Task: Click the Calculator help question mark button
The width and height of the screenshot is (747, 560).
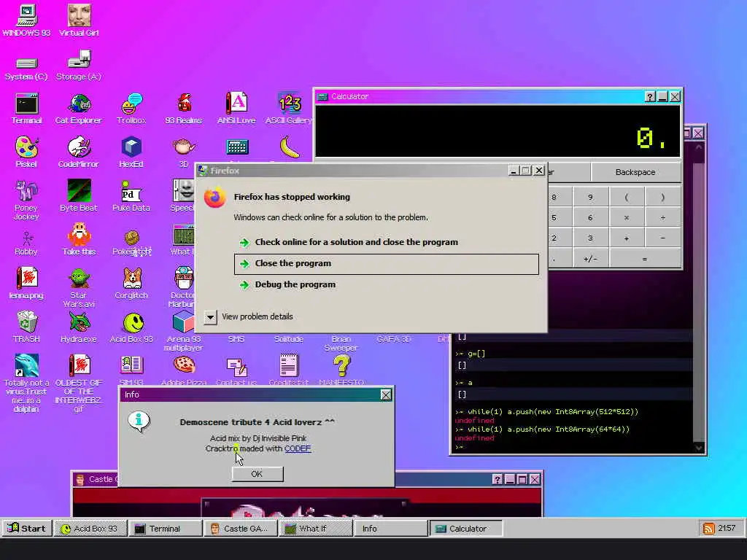Action: click(650, 97)
